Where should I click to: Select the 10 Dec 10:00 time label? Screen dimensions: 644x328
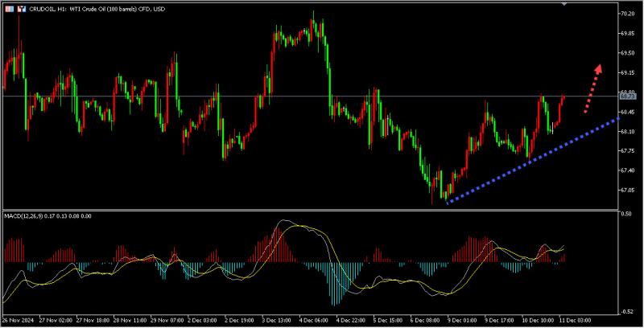point(537,320)
